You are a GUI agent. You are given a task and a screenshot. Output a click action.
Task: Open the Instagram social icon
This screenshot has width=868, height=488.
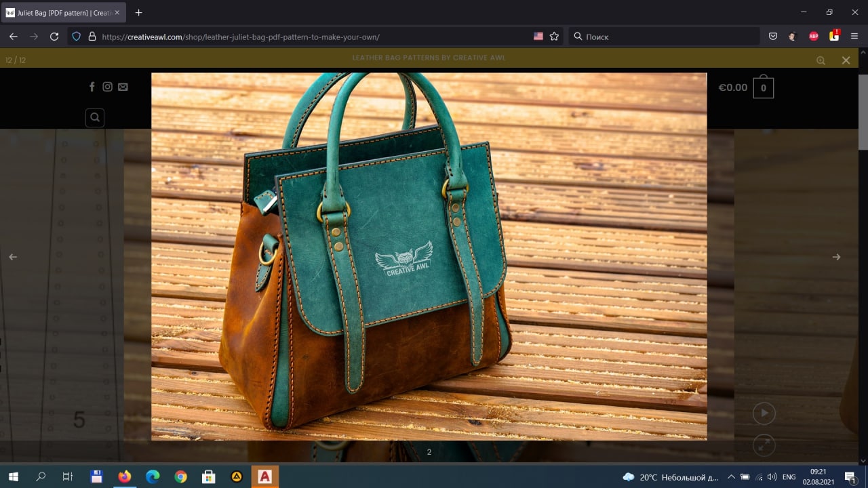click(x=107, y=87)
